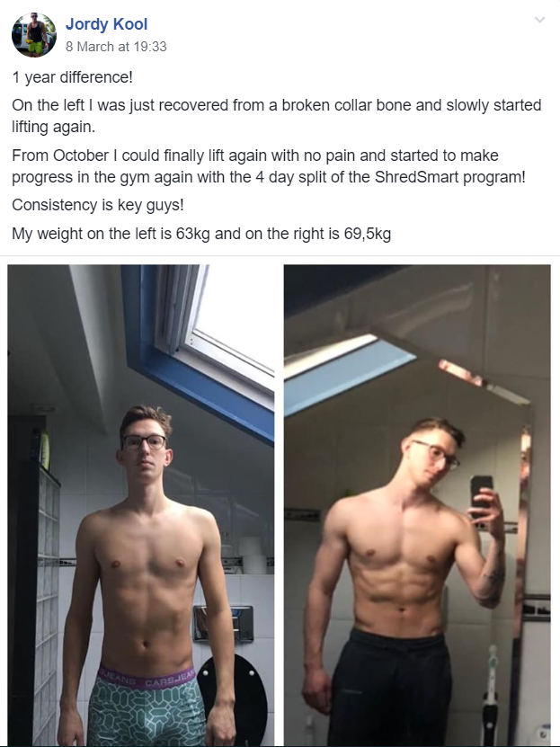Screen dimensions: 560x747
Task: Select the "Consistency is key guys!" line
Action: tap(98, 205)
